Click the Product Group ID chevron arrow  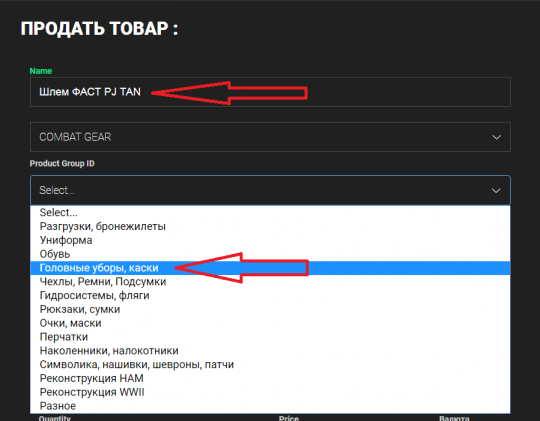click(496, 191)
